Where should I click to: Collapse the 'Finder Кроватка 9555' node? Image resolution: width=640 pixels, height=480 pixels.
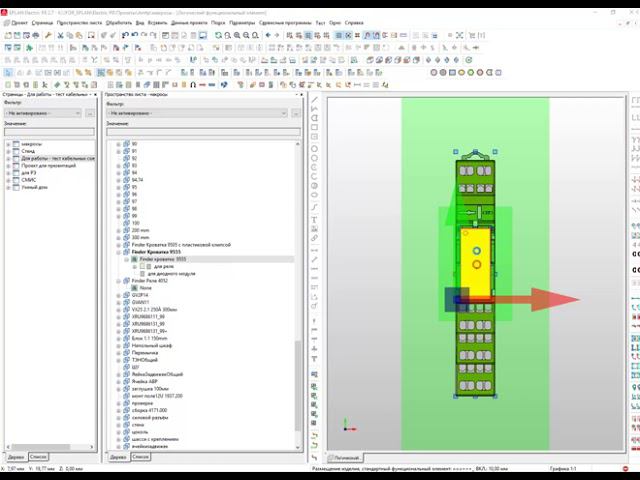(118, 252)
